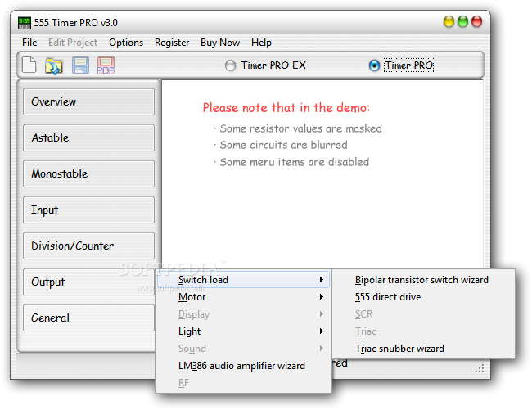Select the Timer PRO EX radio button
Image resolution: width=532 pixels, height=410 pixels.
pos(230,65)
